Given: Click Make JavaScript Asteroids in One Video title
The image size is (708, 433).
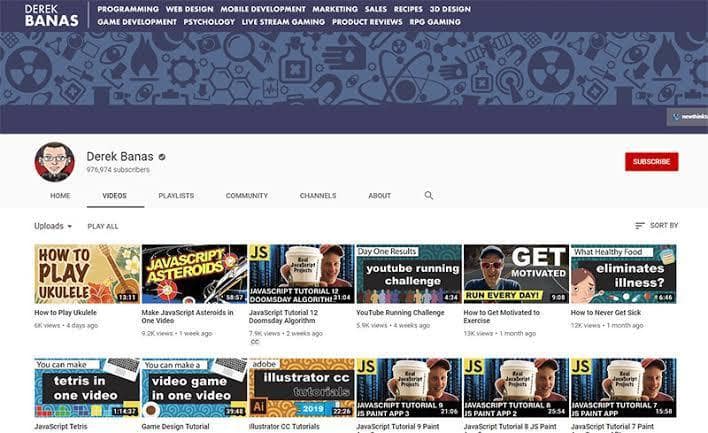Looking at the screenshot, I should point(187,317).
